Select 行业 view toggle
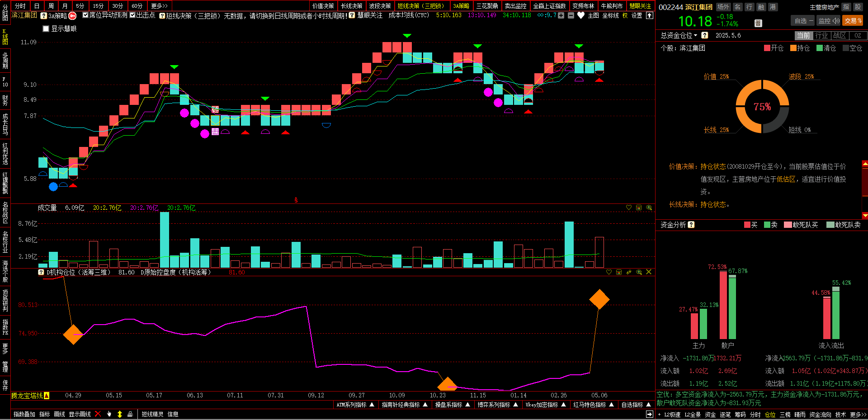This screenshot has height=420, width=868. tap(821, 35)
